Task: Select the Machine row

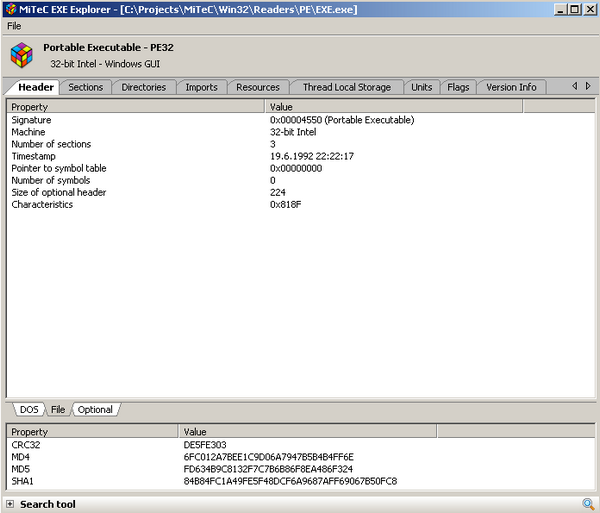Action: click(x=300, y=132)
